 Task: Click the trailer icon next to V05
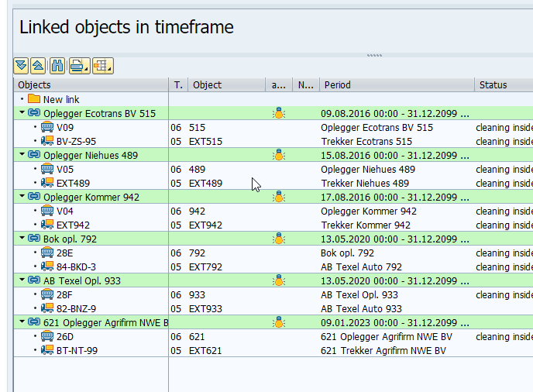(47, 169)
